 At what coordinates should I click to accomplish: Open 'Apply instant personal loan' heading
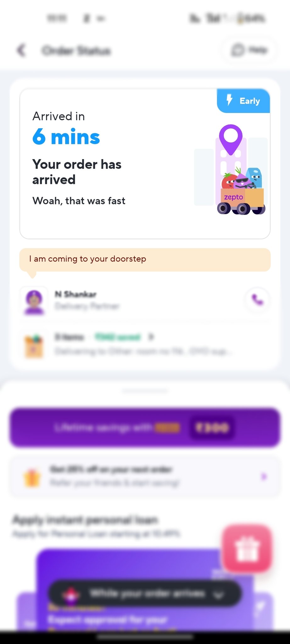[x=85, y=520]
